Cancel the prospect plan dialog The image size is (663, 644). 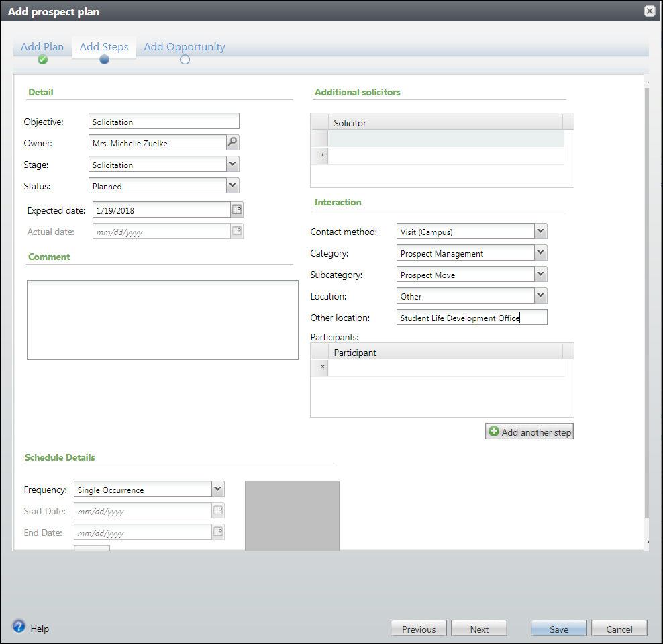(619, 629)
